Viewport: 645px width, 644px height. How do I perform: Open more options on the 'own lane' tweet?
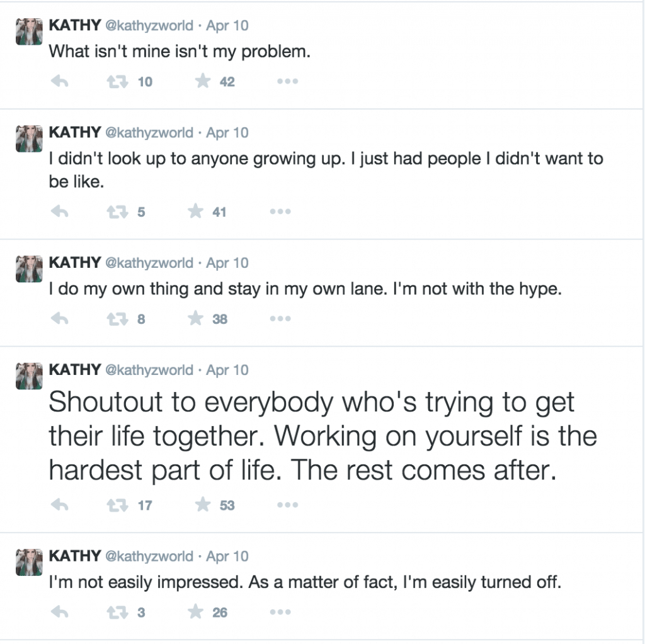[280, 319]
